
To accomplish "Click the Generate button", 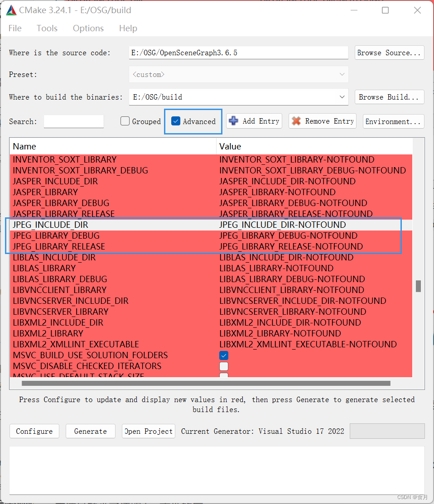I will (90, 432).
